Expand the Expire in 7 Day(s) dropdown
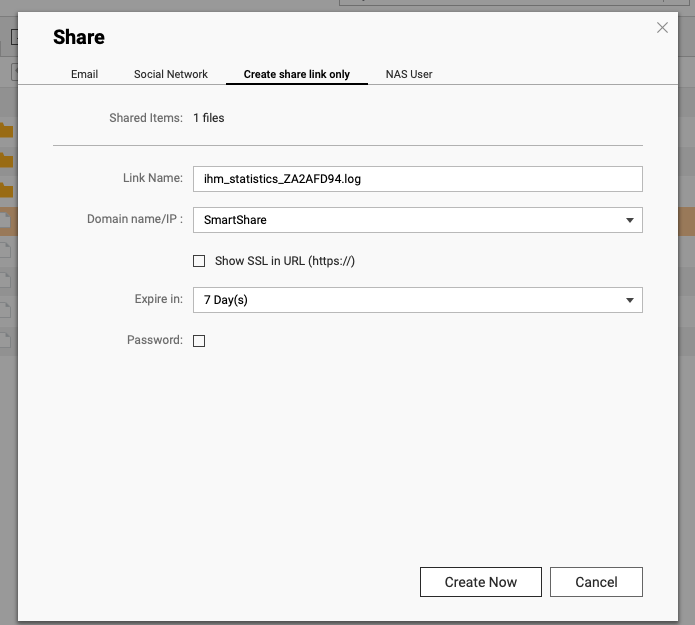695x625 pixels. click(410, 300)
